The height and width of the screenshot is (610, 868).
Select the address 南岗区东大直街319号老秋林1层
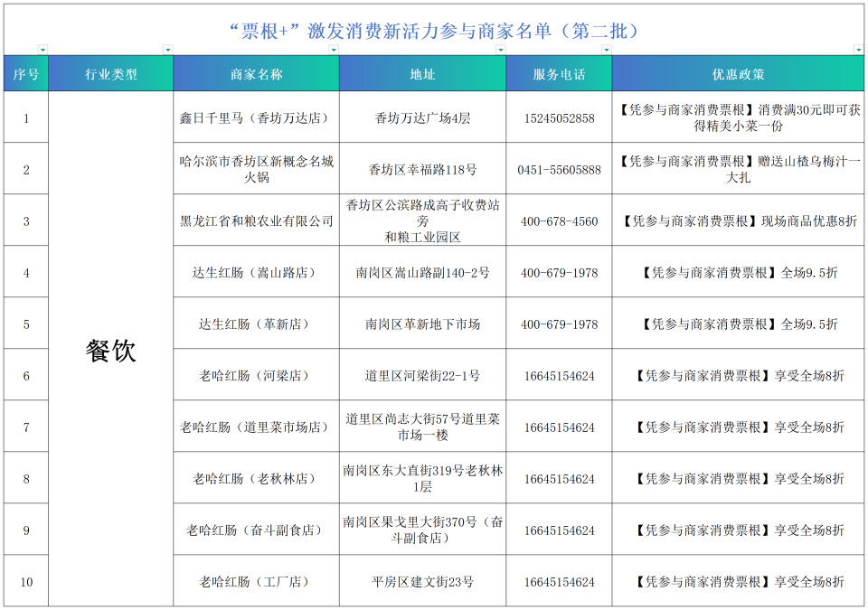[422, 478]
